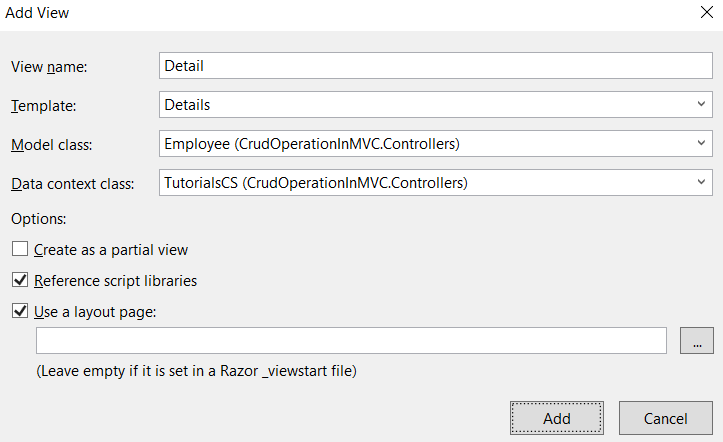723x442 pixels.
Task: Click the Employee model class combo text
Action: (x=312, y=144)
